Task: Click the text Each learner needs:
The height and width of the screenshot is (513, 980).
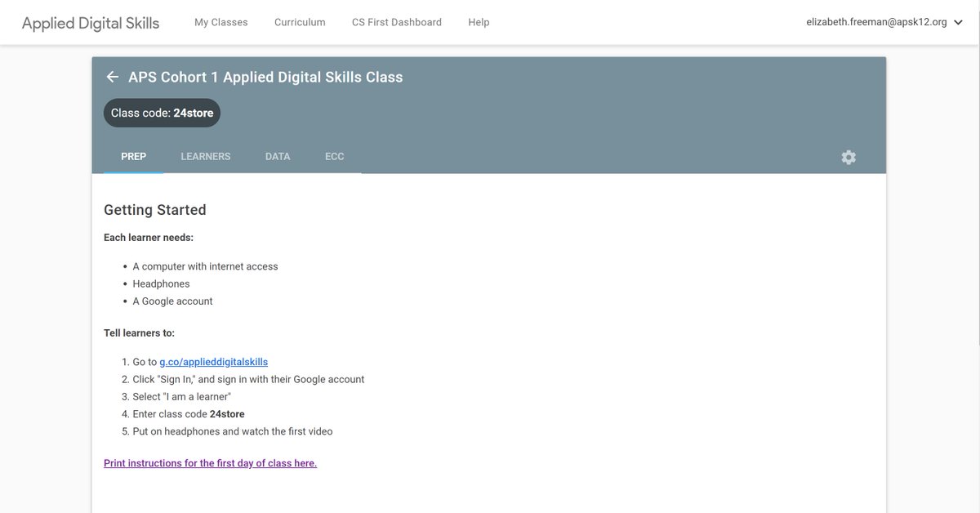Action: 149,238
